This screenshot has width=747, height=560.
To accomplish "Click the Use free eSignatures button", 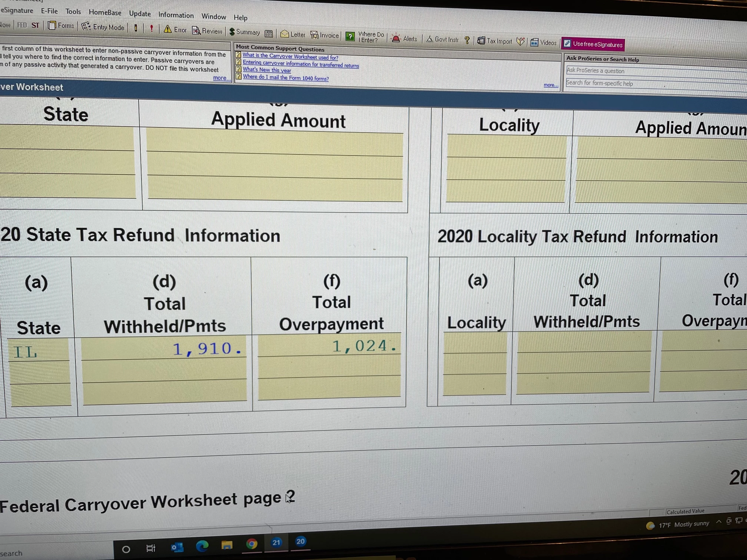I will pos(593,44).
